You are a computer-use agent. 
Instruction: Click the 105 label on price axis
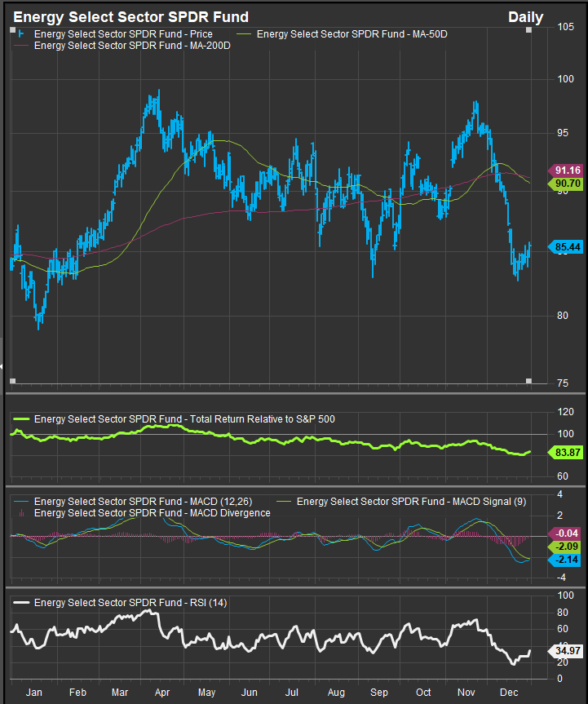(565, 27)
